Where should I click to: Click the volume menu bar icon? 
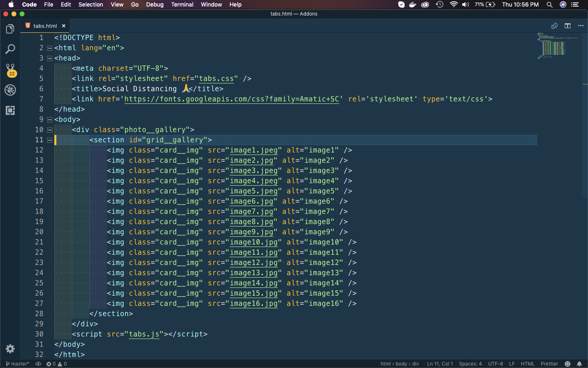coord(465,4)
